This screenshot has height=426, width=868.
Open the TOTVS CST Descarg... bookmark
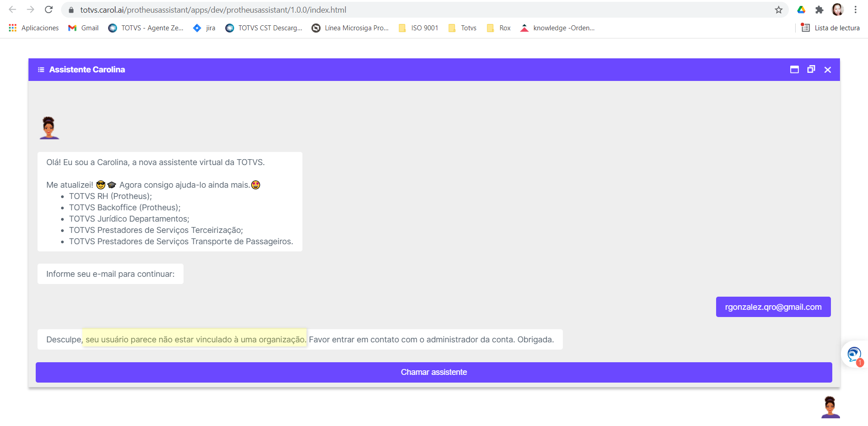tap(264, 28)
